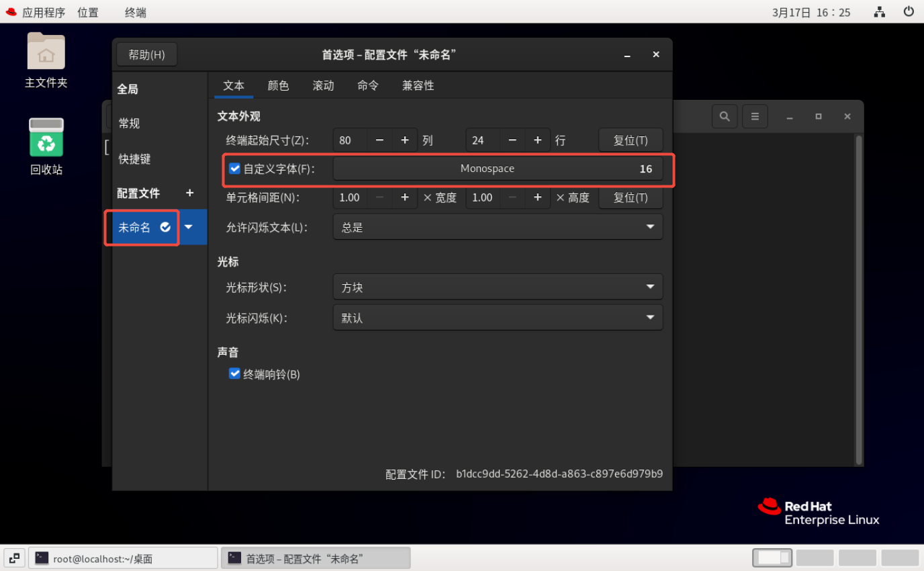Click the 首选项 – 配置文件 taskbar entry
Image resolution: width=924 pixels, height=571 pixels.
point(316,558)
